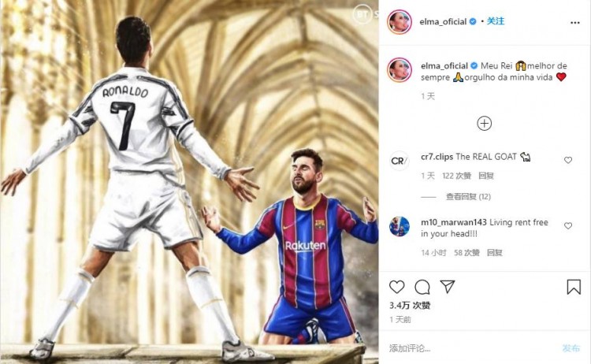
Task: Like the cr7.clips comment
Action: coord(568,160)
